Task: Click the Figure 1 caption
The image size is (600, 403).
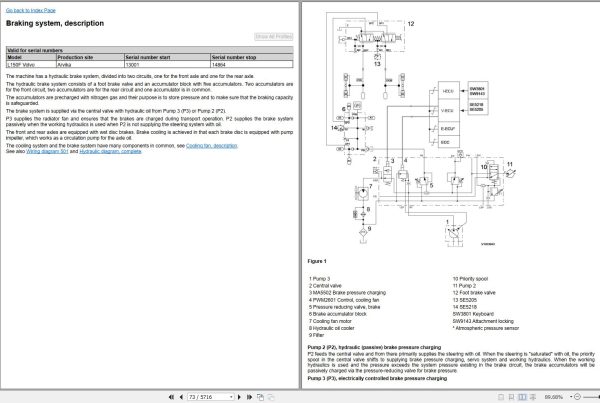Action: (317, 261)
